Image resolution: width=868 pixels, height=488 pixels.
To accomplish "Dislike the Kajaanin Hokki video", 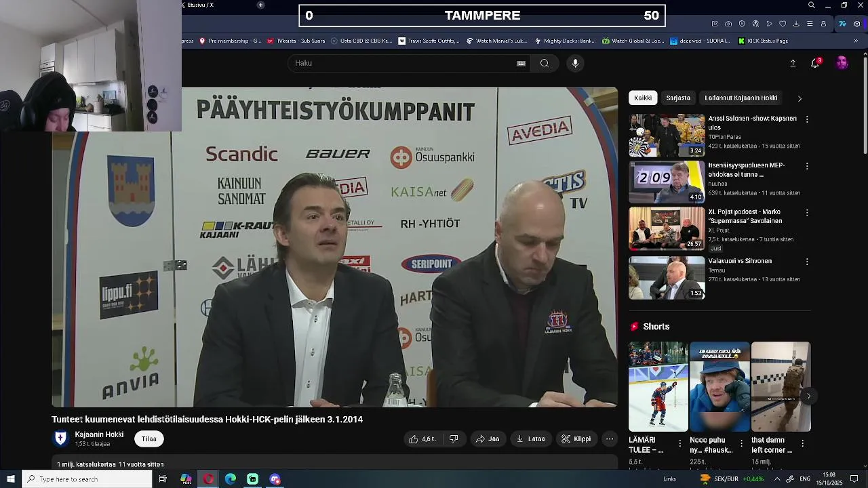I will click(454, 439).
